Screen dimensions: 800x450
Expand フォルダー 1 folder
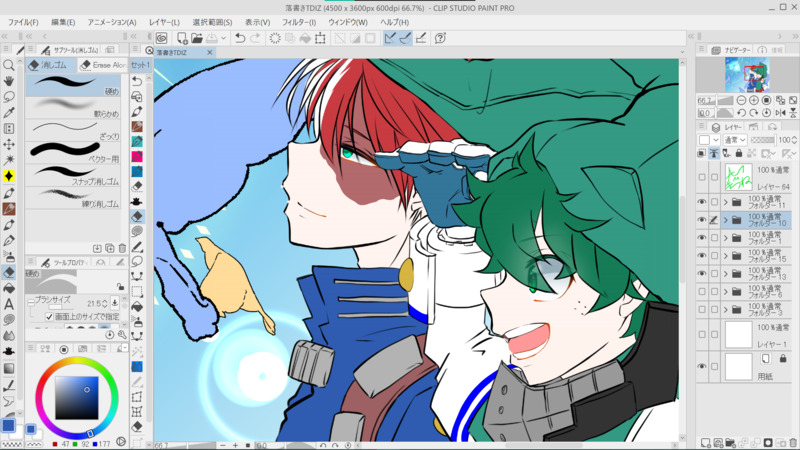tap(726, 238)
